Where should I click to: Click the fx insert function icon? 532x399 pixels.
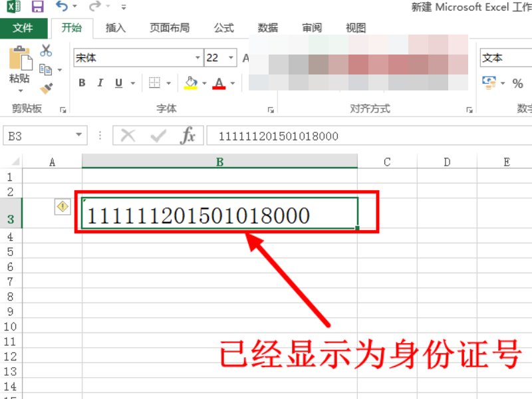tap(190, 136)
